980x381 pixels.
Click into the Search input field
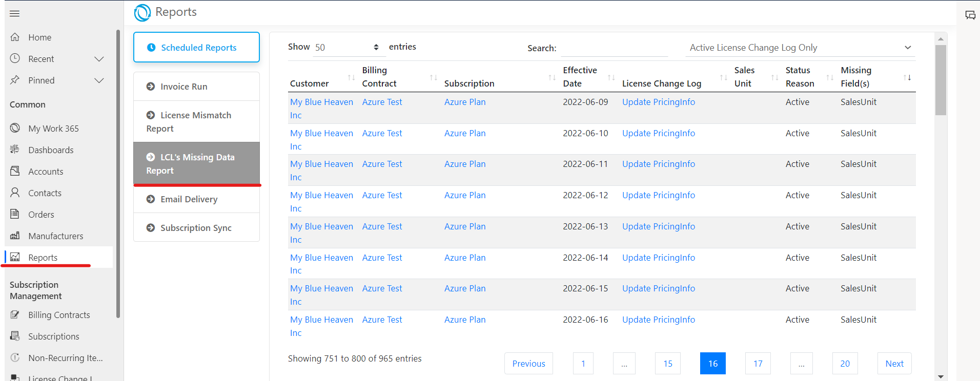614,48
